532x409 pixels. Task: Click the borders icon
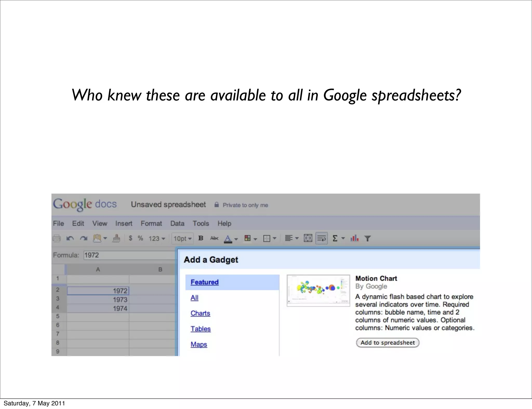click(267, 238)
